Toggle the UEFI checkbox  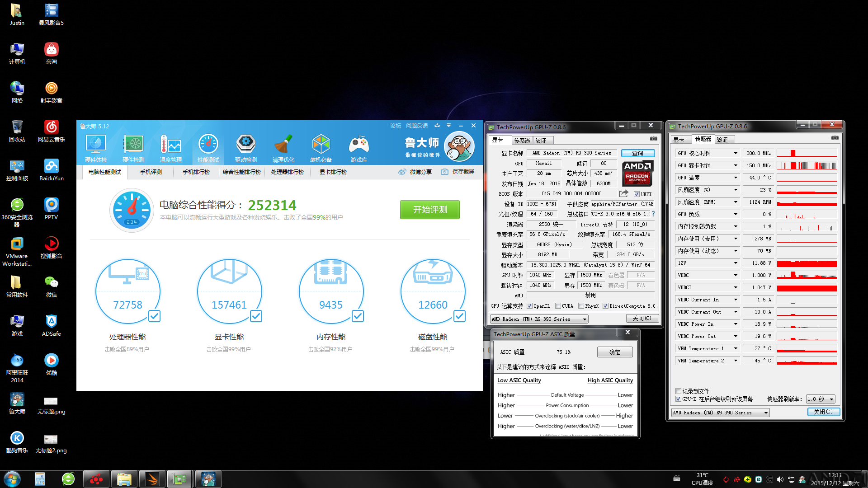(x=637, y=194)
